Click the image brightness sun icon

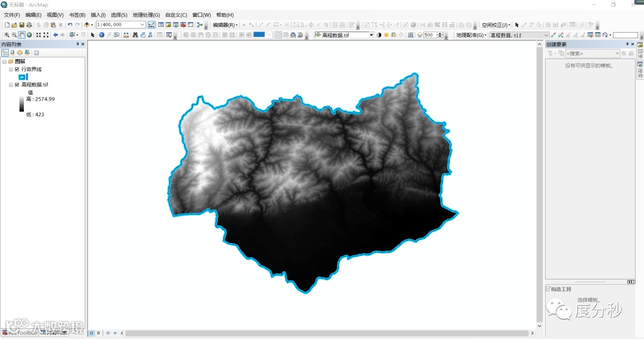pyautogui.click(x=386, y=35)
